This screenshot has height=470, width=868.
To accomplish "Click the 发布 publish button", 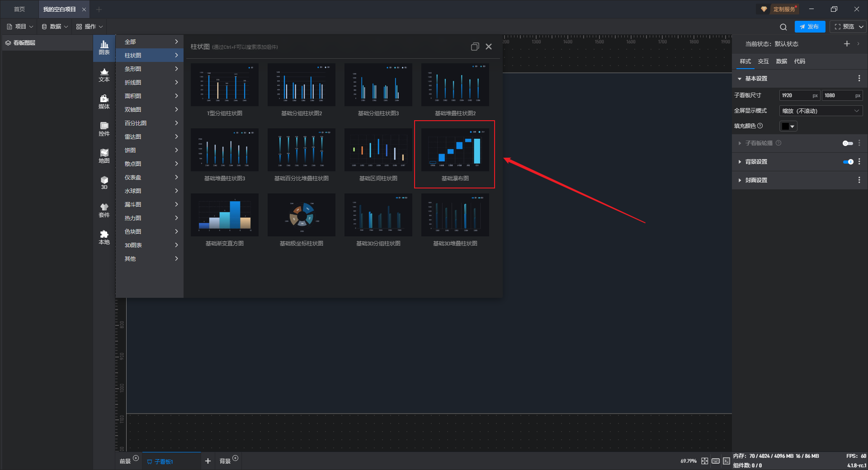I will 809,27.
